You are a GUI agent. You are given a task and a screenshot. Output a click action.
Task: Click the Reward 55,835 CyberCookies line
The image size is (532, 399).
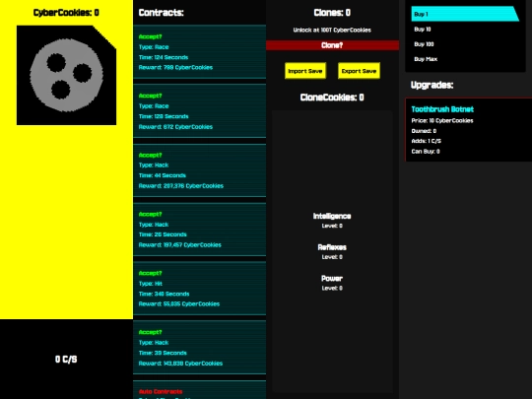[179, 304]
